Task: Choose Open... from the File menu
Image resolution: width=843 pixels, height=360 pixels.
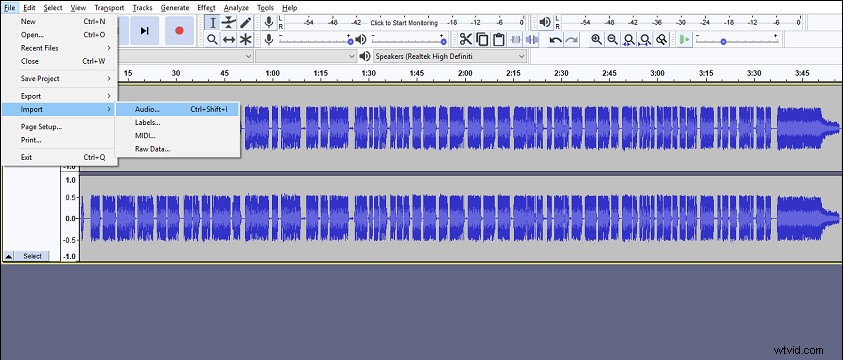Action: [59, 35]
